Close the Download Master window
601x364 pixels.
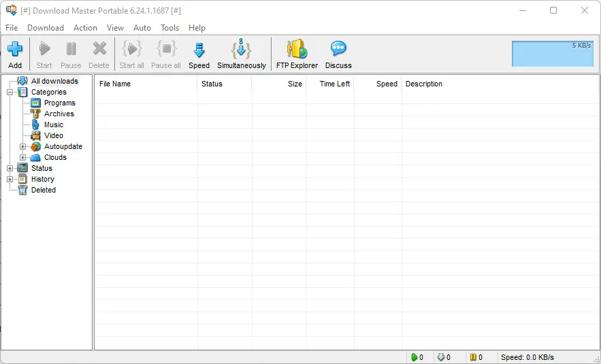(585, 10)
